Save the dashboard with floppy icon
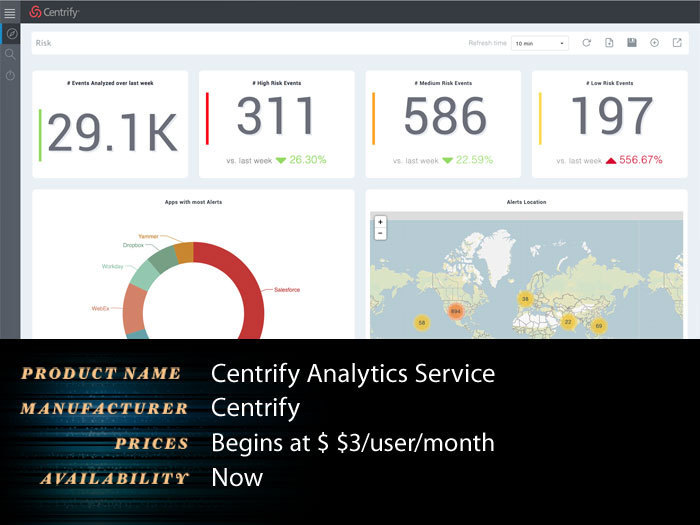Image resolution: width=700 pixels, height=525 pixels. pos(632,42)
